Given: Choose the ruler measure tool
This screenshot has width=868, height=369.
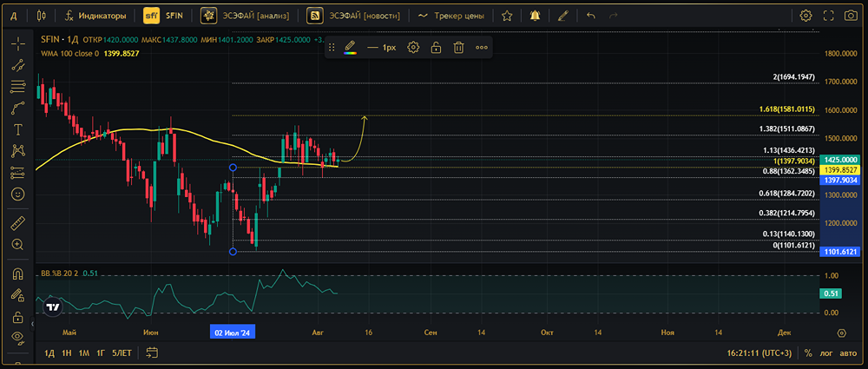Looking at the screenshot, I should point(17,223).
